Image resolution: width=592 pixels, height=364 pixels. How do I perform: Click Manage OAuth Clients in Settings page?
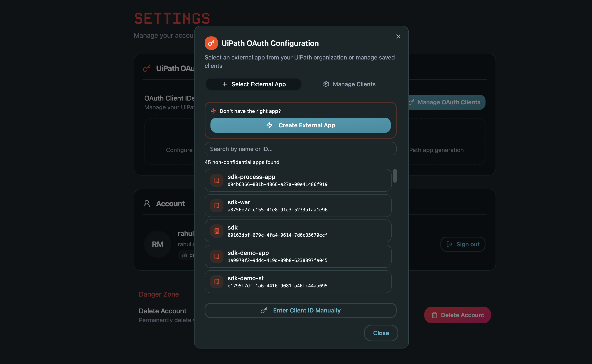pos(447,102)
